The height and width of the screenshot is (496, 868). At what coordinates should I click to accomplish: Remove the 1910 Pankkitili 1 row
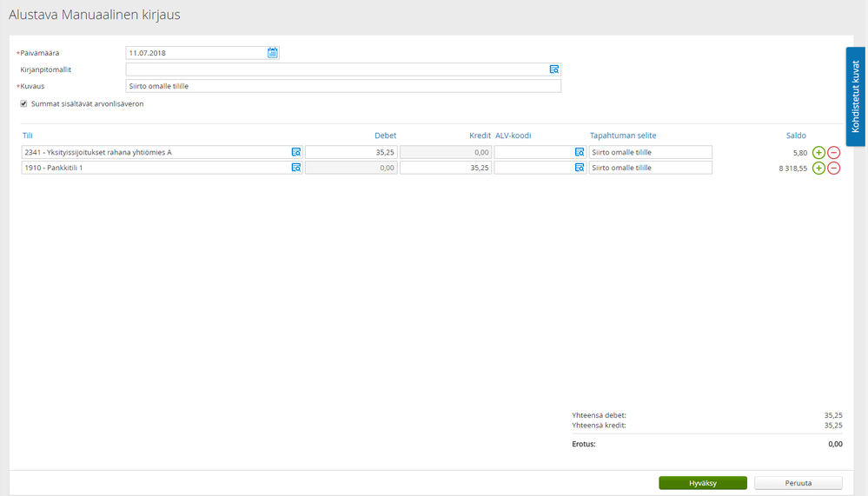(x=833, y=169)
